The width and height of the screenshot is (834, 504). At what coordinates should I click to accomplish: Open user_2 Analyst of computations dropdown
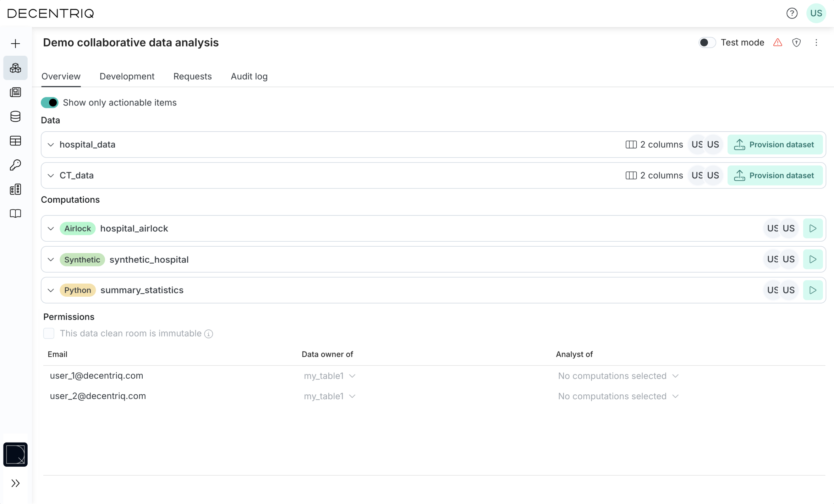pos(618,396)
